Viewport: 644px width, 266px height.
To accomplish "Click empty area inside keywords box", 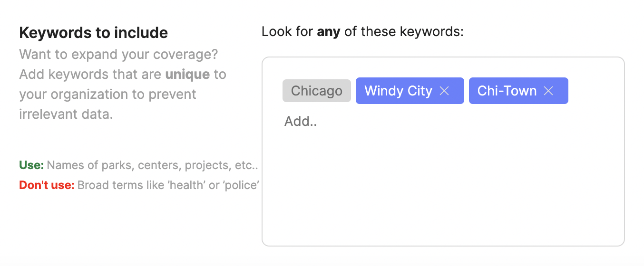I will point(442,190).
